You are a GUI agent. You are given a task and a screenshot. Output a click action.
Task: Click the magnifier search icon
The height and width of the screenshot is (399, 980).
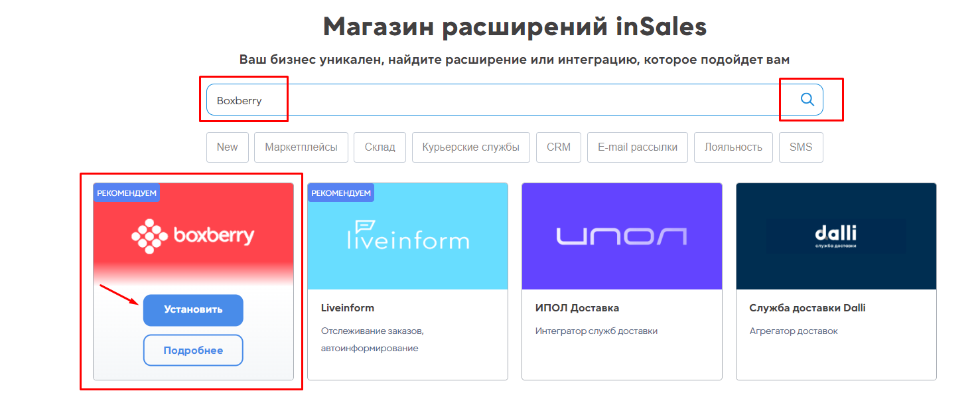point(807,100)
